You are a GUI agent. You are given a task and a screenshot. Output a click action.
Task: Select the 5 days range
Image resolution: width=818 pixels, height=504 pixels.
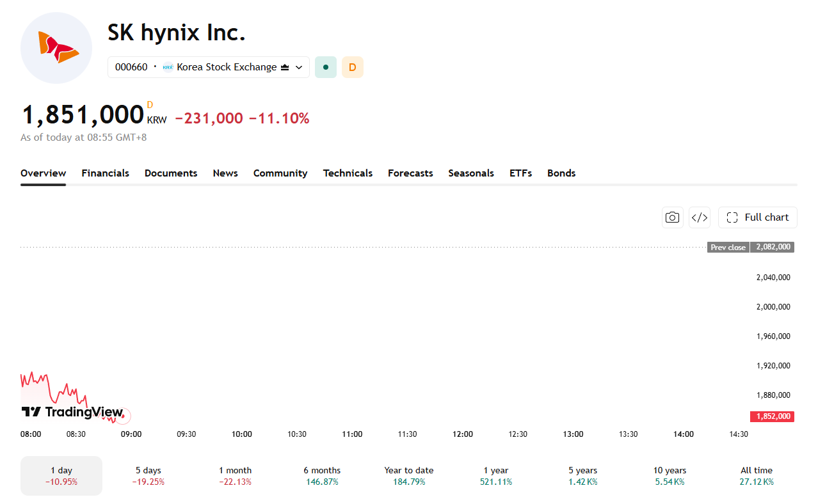click(x=148, y=476)
